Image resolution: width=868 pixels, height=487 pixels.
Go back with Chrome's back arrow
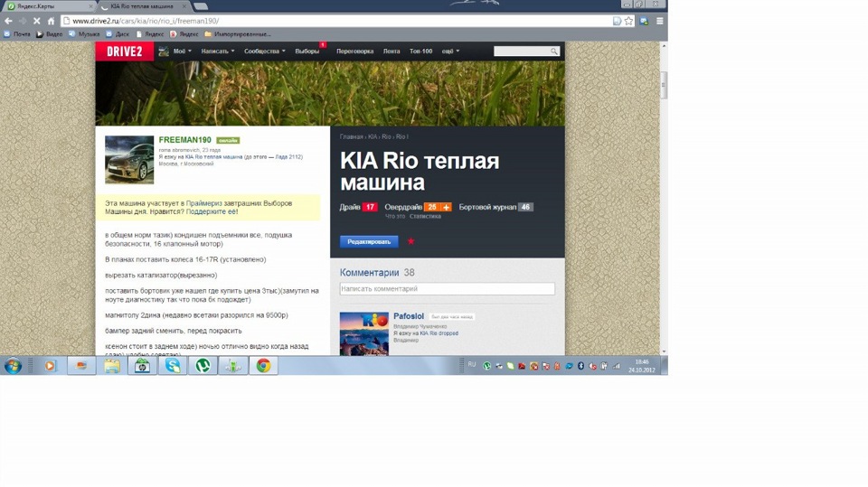pyautogui.click(x=8, y=21)
